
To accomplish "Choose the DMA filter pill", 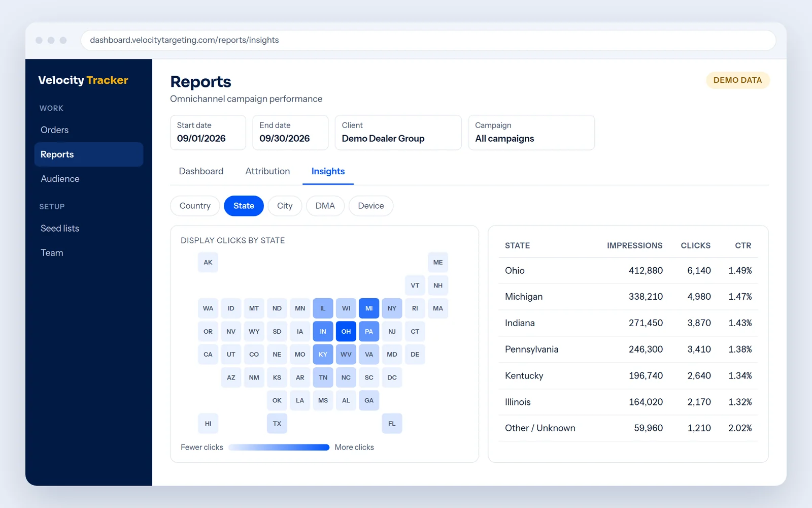I will pos(325,206).
